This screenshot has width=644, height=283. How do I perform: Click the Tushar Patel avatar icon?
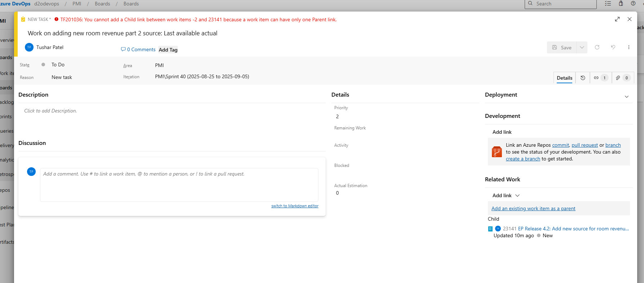pos(29,47)
